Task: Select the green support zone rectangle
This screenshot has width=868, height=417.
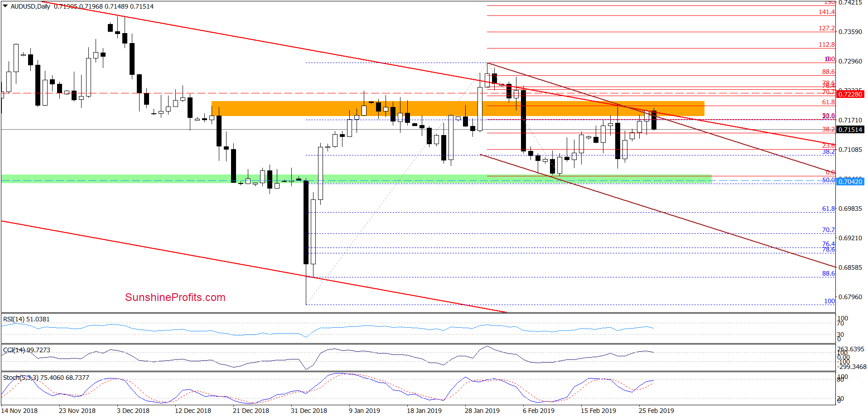Action: [x=356, y=179]
